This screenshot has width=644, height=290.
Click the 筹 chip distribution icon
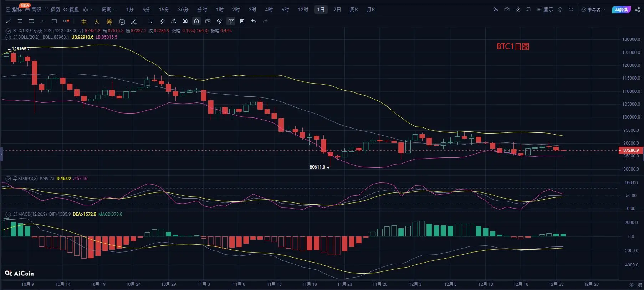click(x=109, y=22)
